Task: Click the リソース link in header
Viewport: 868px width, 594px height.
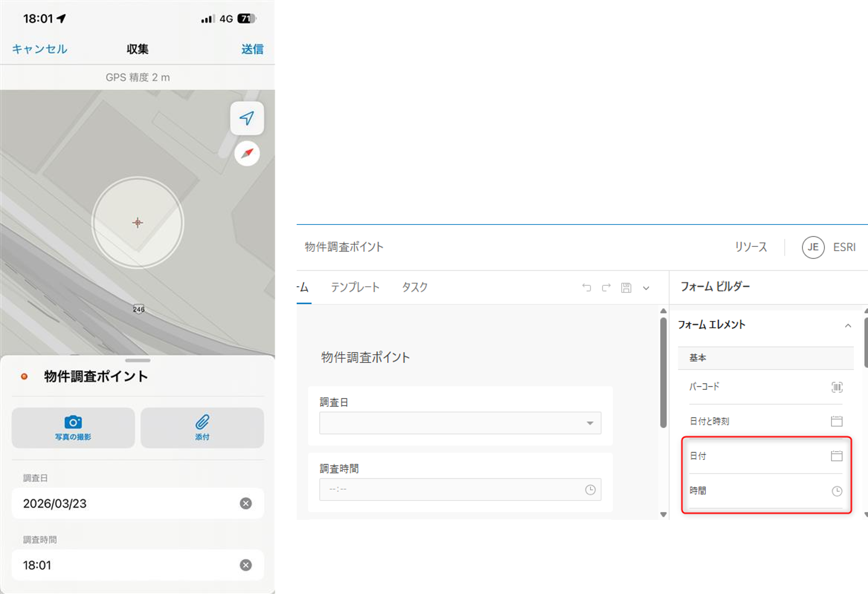Action: click(751, 247)
